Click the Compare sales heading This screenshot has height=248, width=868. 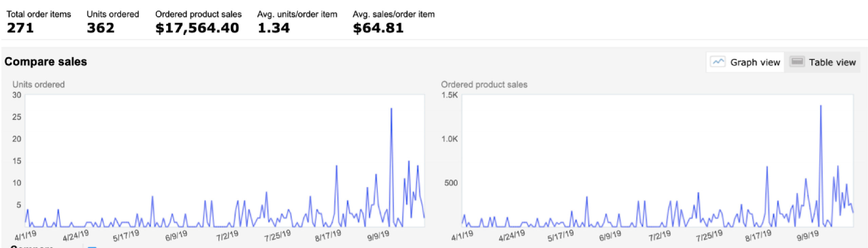pos(46,62)
